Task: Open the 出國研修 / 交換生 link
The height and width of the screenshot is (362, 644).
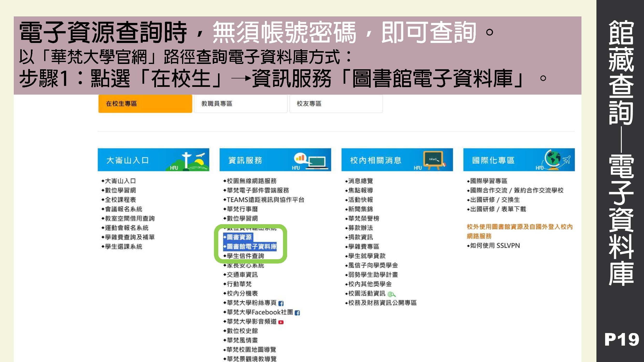Action: (495, 200)
